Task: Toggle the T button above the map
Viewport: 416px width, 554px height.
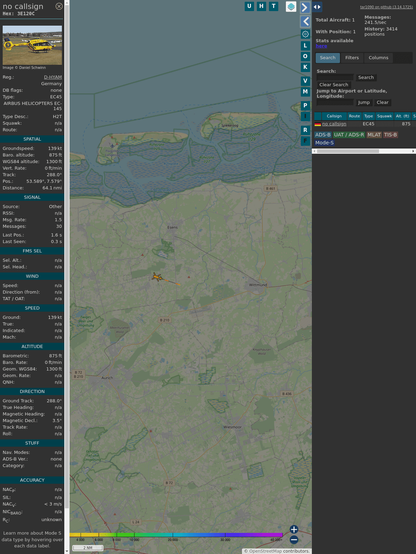Action: coord(273,6)
